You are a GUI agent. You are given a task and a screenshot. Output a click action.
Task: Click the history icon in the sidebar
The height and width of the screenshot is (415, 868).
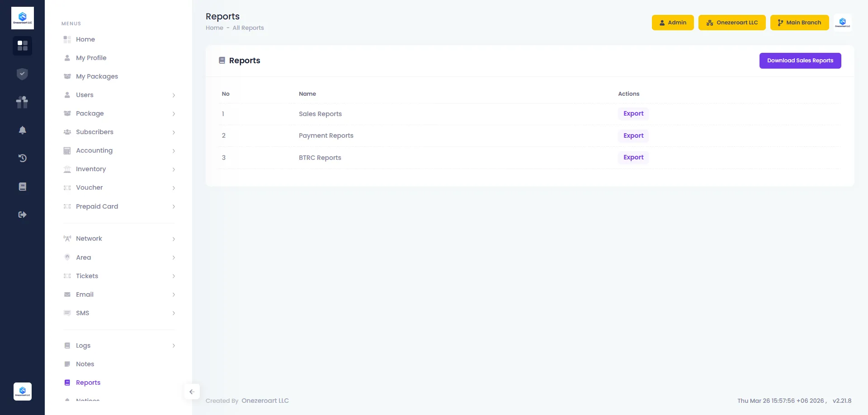pos(22,158)
